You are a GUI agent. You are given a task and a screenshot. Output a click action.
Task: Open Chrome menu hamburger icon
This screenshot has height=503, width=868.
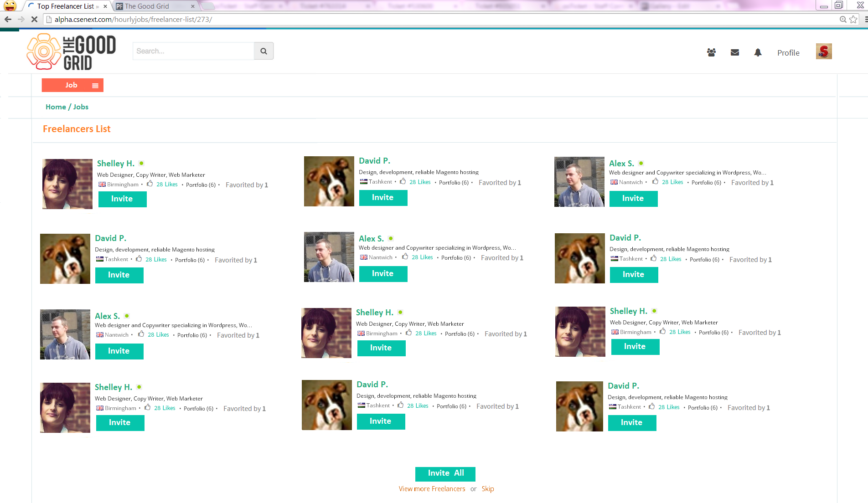tap(865, 19)
